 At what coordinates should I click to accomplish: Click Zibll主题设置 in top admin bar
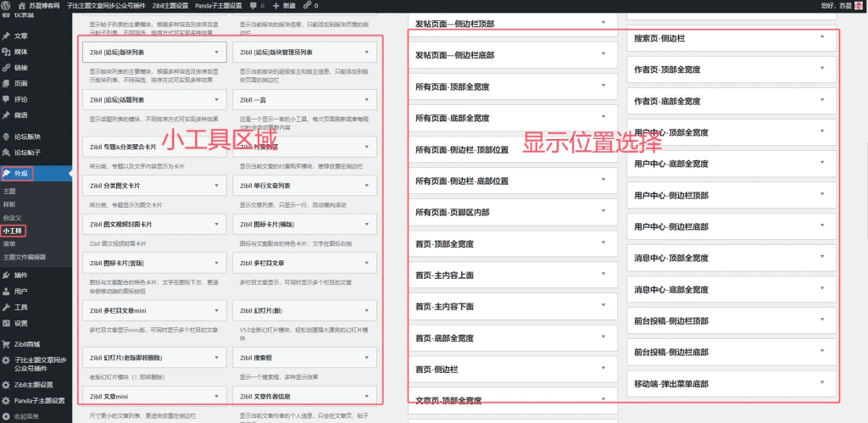point(169,6)
